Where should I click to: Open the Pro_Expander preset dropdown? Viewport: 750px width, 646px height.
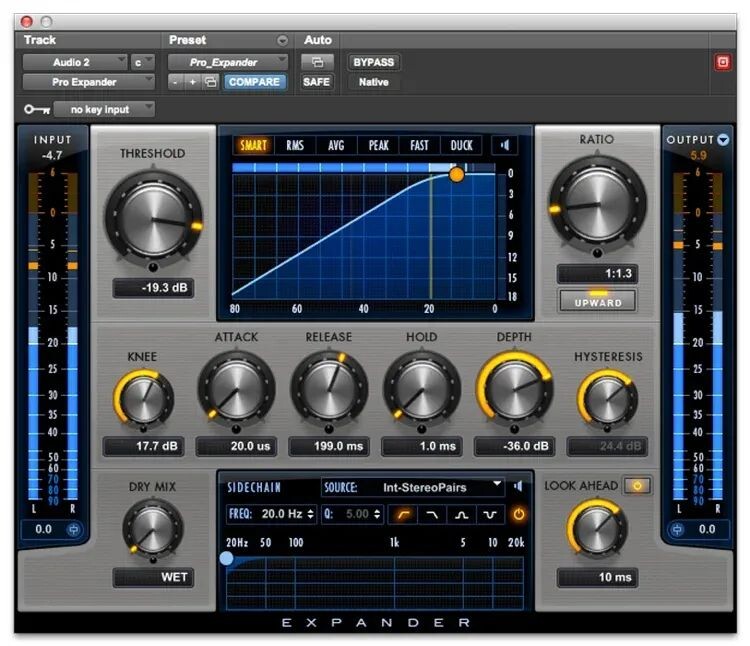click(228, 62)
